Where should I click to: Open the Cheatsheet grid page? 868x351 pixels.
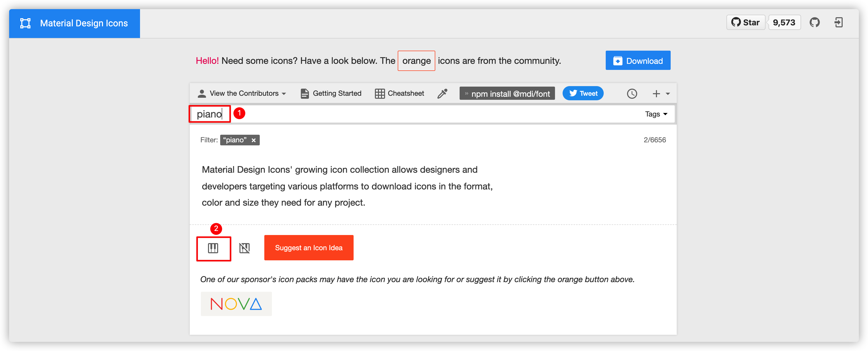tap(400, 93)
